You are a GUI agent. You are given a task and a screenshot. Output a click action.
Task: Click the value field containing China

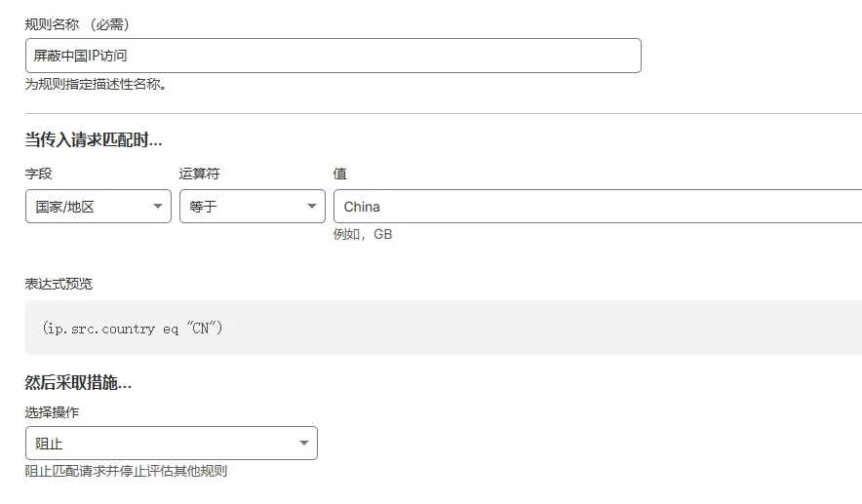597,207
